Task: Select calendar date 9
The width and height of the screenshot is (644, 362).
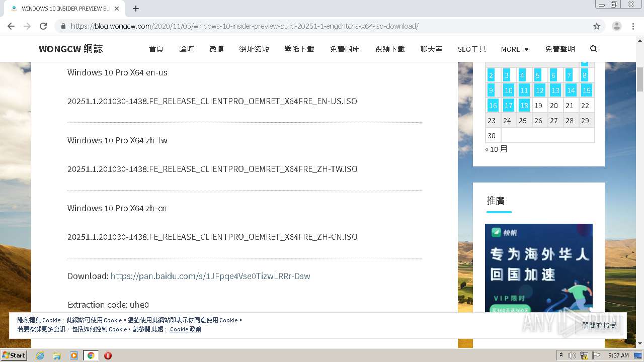Action: 491,90
